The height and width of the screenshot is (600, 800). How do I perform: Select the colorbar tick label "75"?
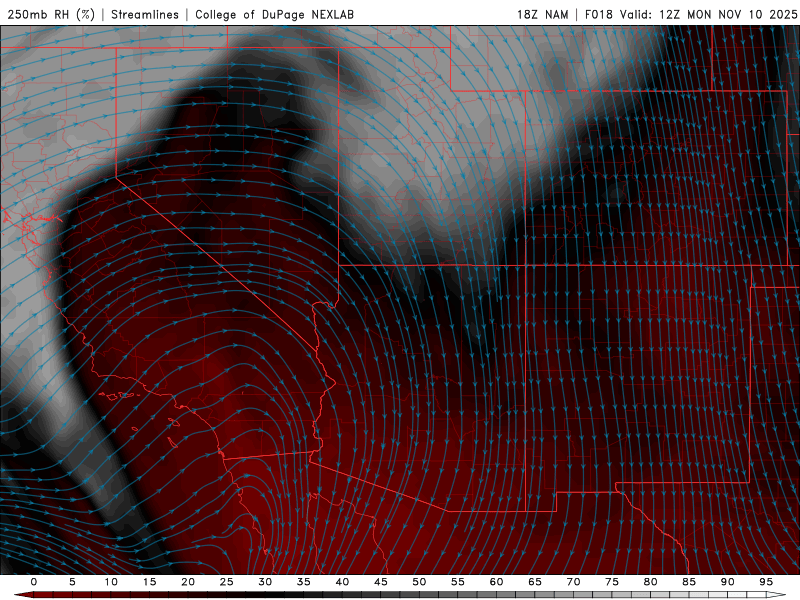(x=612, y=582)
